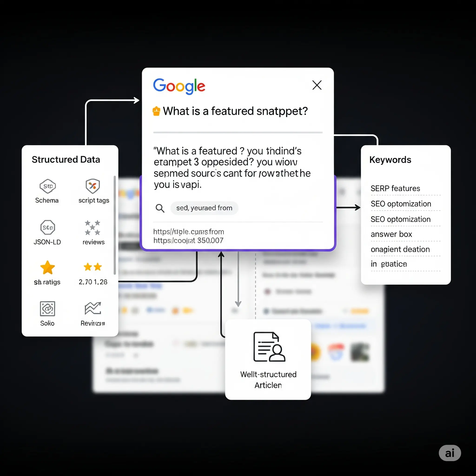The height and width of the screenshot is (476, 476).
Task: Close the featured snippet card
Action: click(x=317, y=85)
